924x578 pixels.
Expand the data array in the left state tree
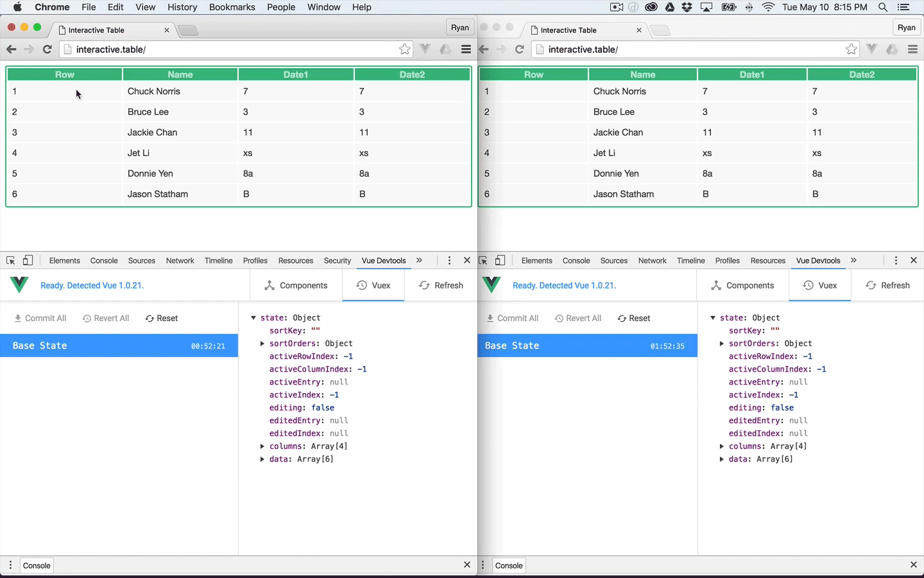click(262, 459)
